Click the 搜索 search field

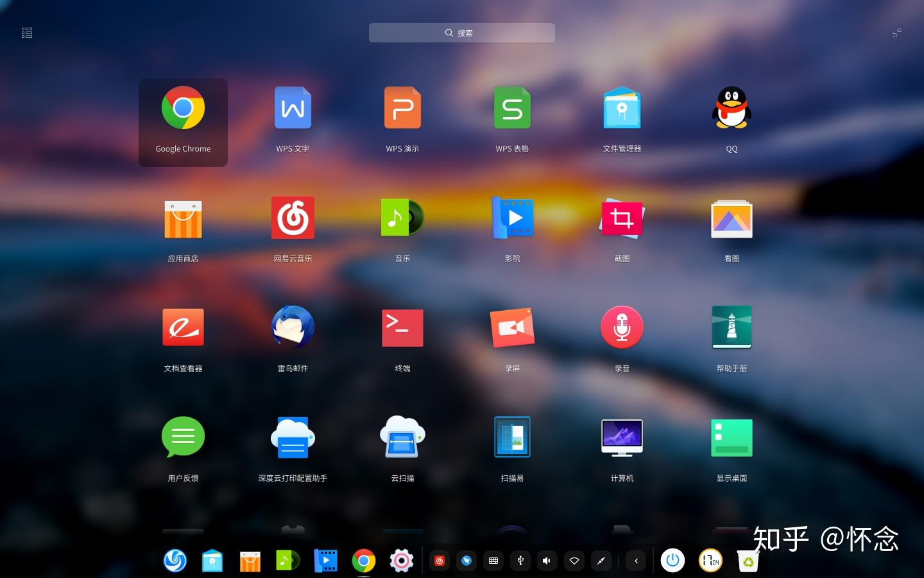click(x=462, y=33)
